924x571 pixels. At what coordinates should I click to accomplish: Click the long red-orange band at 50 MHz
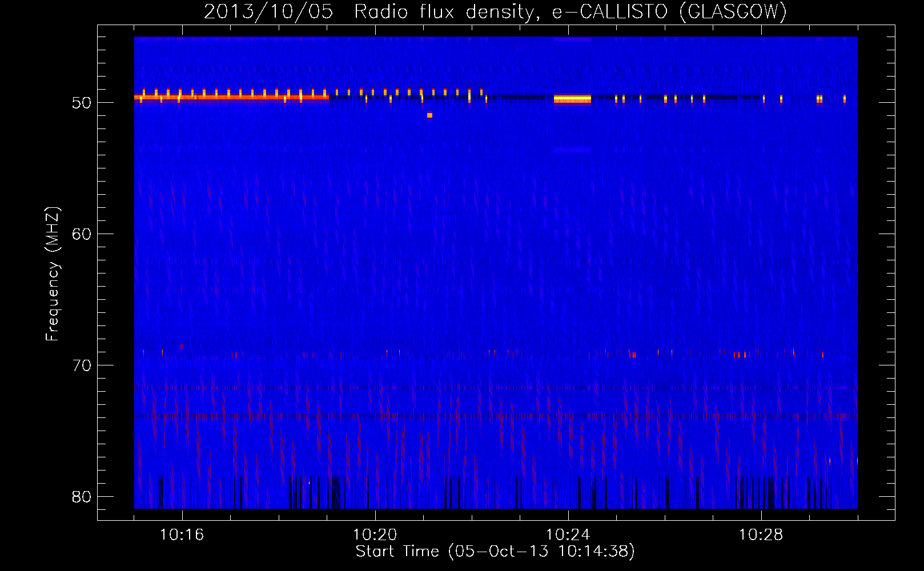click(231, 98)
